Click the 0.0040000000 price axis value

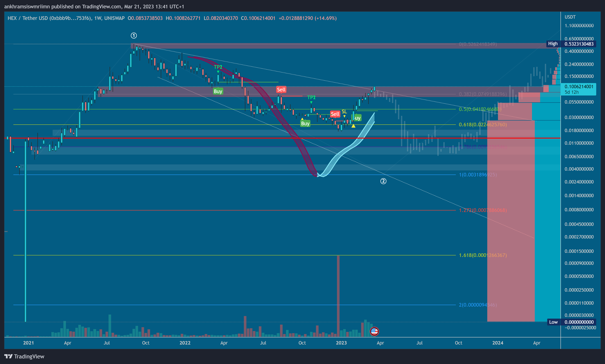(579, 169)
